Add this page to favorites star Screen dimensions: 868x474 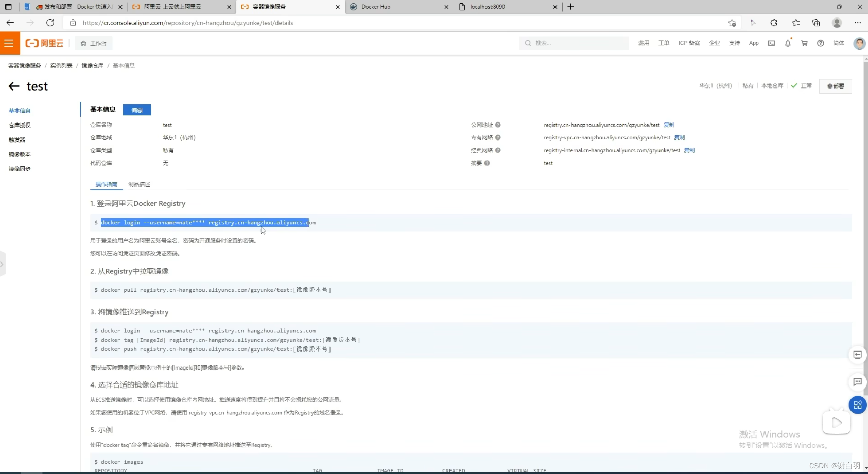(732, 23)
